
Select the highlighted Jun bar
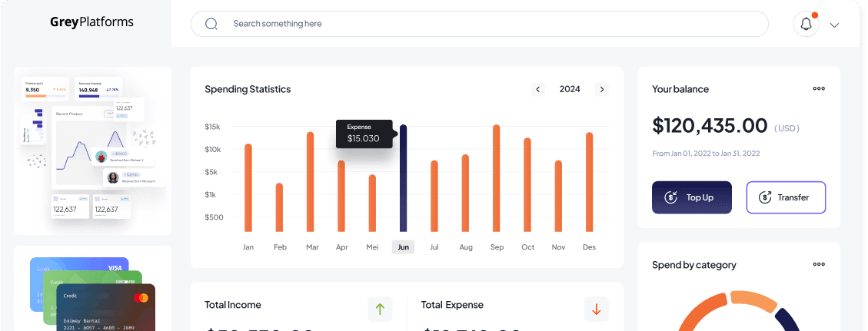(x=404, y=178)
